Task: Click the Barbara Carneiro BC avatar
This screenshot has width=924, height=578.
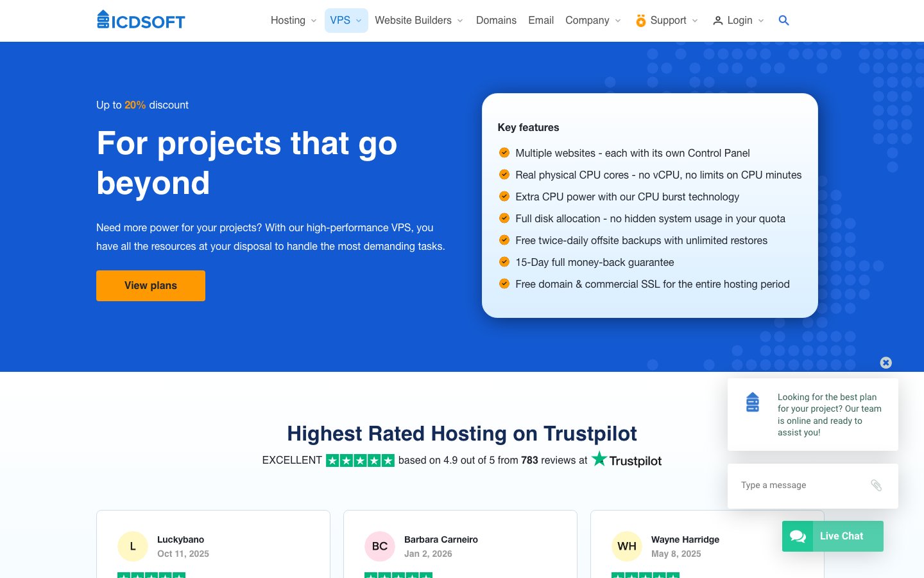Action: pos(380,547)
